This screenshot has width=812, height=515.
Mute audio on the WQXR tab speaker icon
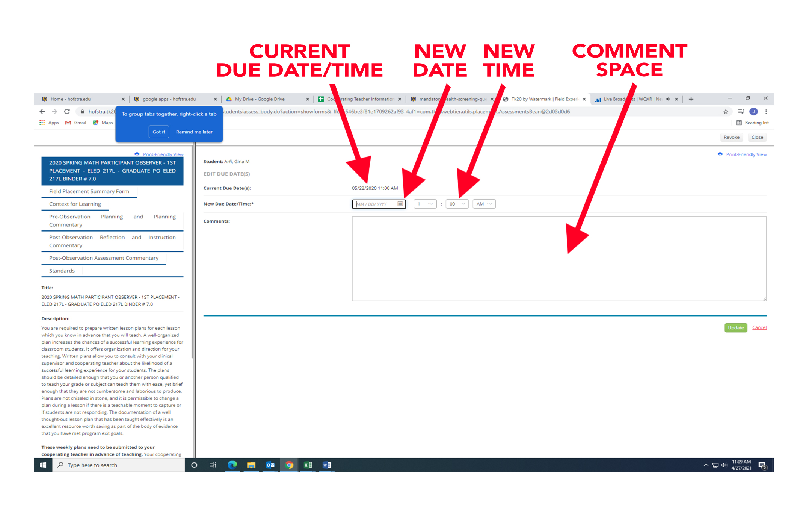(668, 99)
